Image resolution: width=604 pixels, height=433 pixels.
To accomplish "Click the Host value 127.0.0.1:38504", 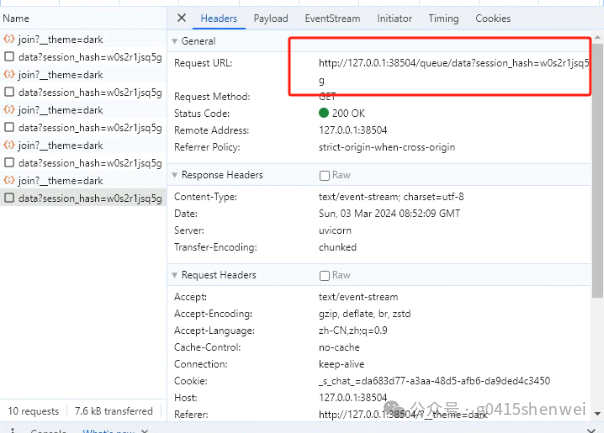I will click(352, 398).
